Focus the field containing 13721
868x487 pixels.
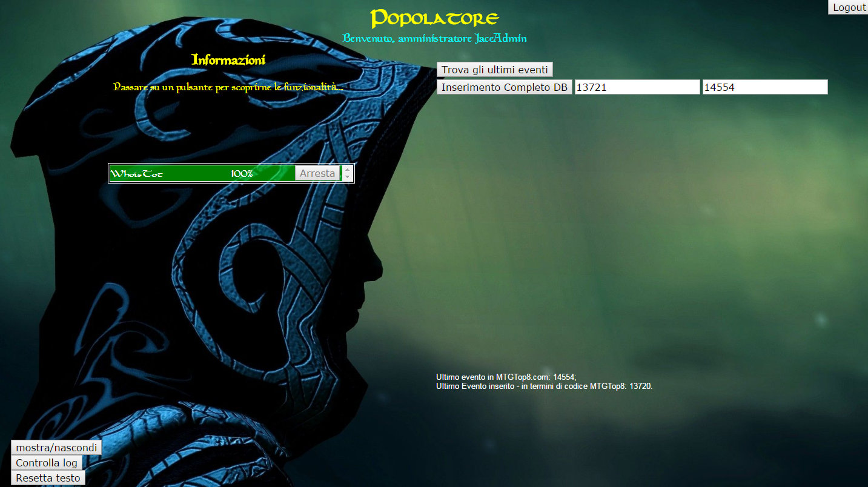637,87
